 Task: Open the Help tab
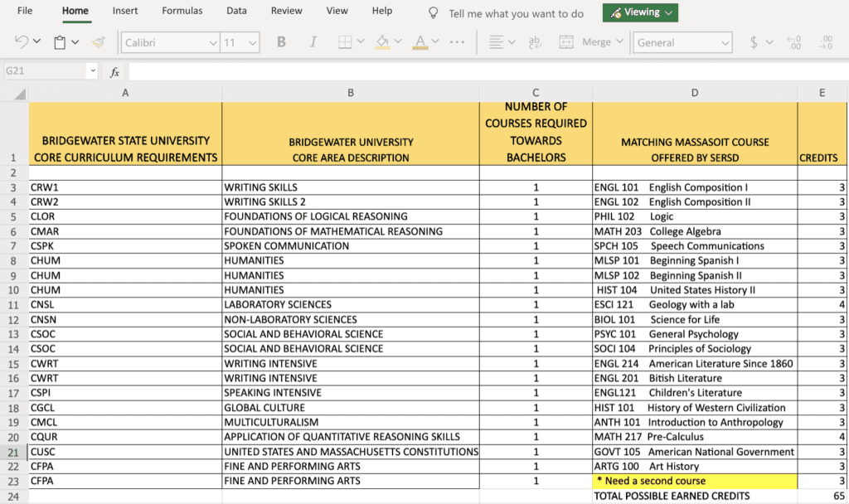tap(381, 11)
